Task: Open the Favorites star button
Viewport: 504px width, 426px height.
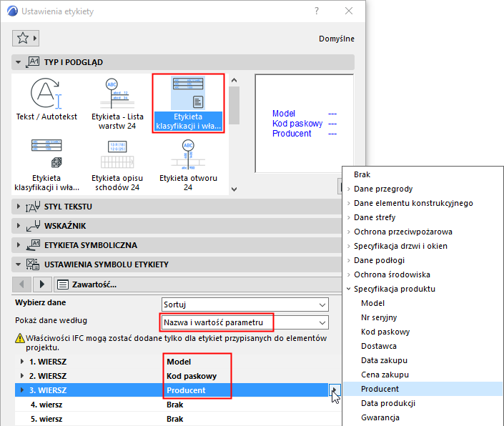Action: click(26, 38)
